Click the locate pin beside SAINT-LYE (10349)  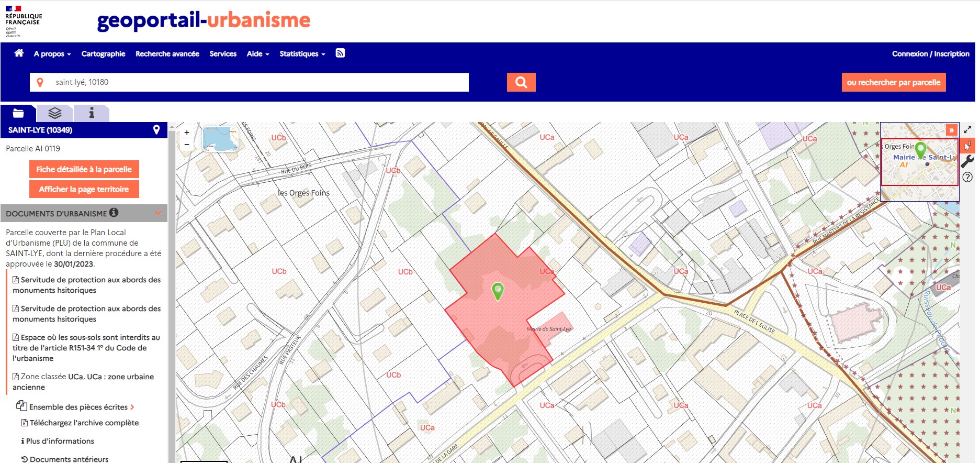click(156, 130)
